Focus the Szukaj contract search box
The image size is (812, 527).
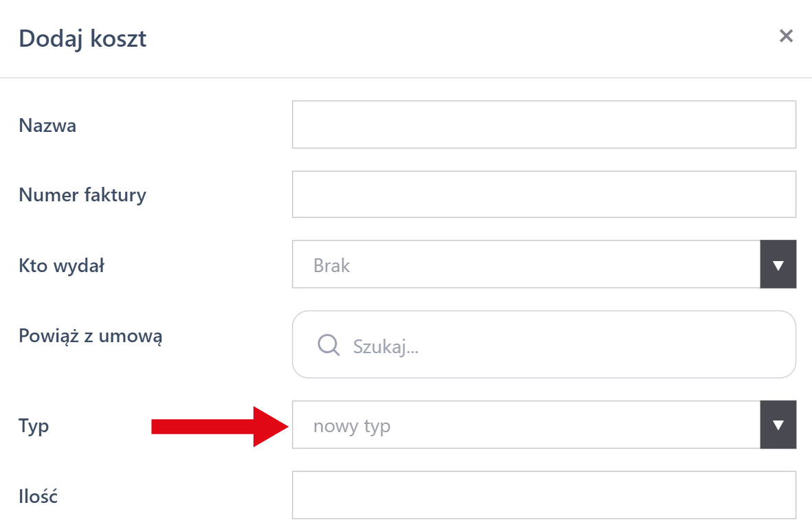563,345
